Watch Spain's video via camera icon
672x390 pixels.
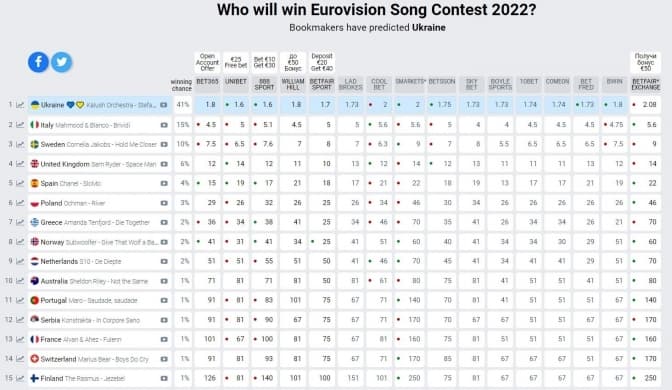point(164,183)
